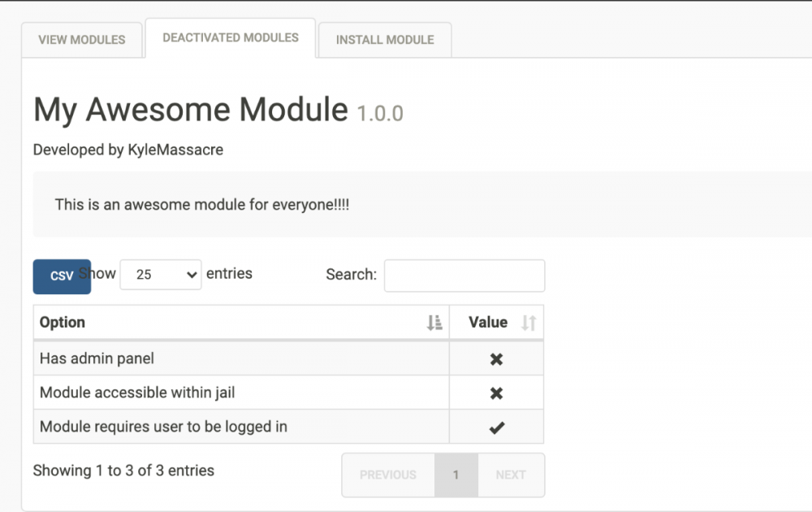Click the X icon for jail accessibility
This screenshot has width=812, height=512.
(496, 393)
